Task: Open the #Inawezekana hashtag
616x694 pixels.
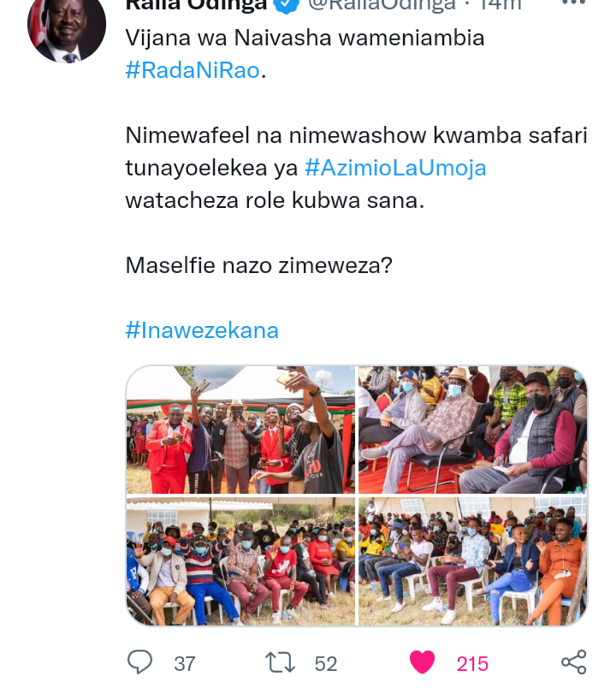Action: (x=202, y=330)
